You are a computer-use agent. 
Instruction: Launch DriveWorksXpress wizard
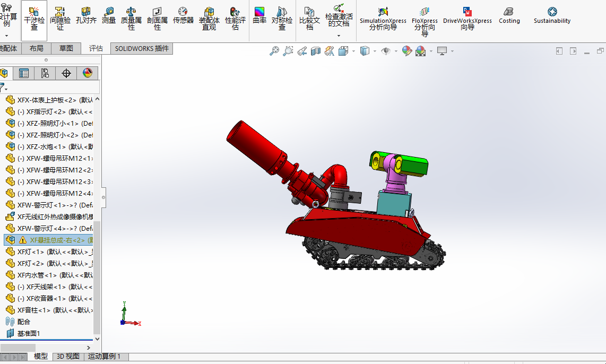[x=468, y=19]
